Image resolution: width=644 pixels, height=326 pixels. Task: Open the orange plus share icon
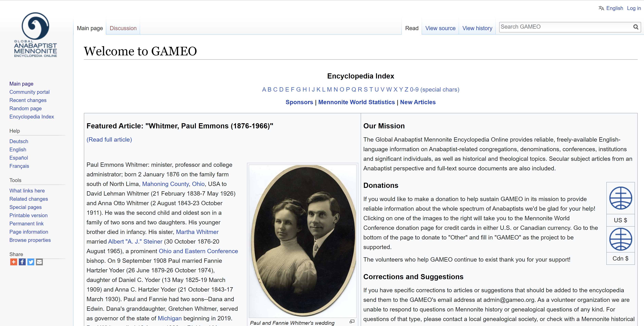(x=14, y=262)
